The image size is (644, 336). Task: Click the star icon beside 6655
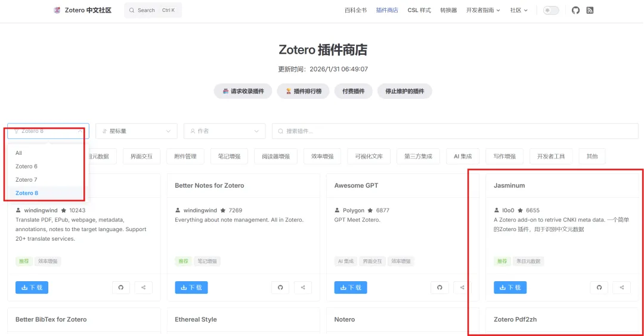point(521,210)
